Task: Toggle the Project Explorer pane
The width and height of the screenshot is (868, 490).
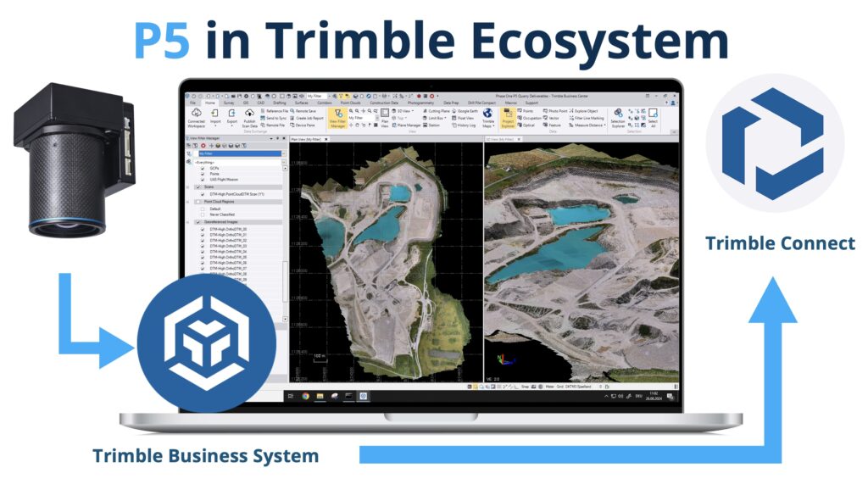Action: click(508, 118)
